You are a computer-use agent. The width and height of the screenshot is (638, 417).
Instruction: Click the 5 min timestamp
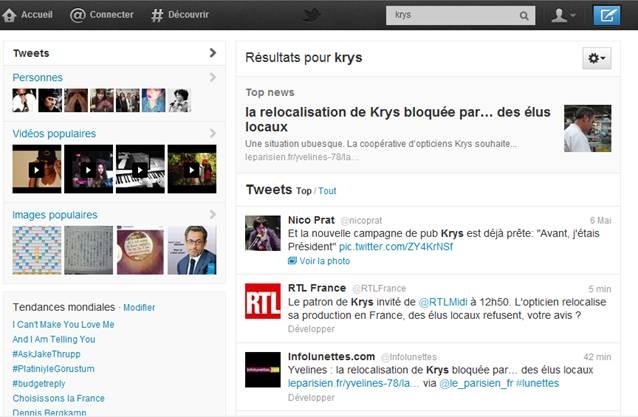coord(600,289)
